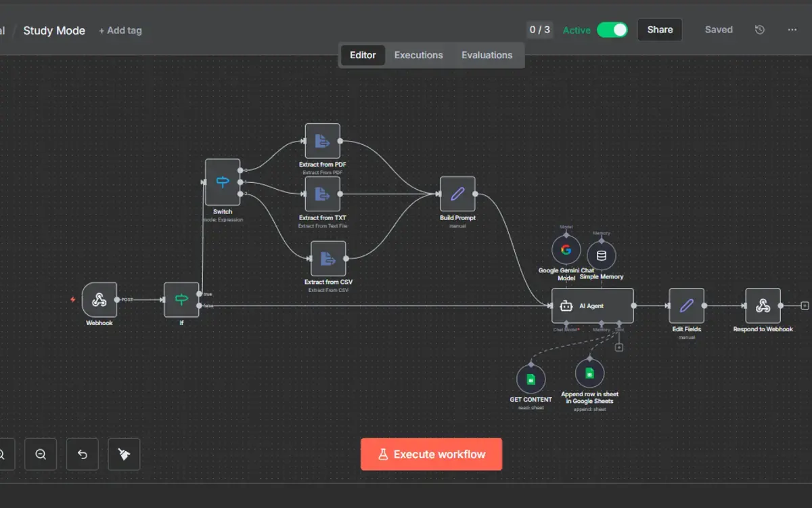812x508 pixels.
Task: Select the If node
Action: [181, 299]
